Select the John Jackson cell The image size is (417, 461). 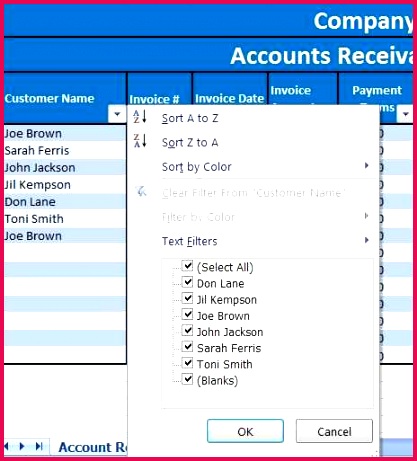pos(65,167)
